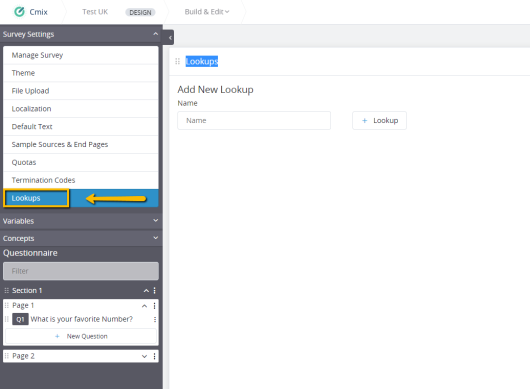Image resolution: width=530 pixels, height=389 pixels.
Task: Open File Upload settings
Action: click(x=81, y=91)
